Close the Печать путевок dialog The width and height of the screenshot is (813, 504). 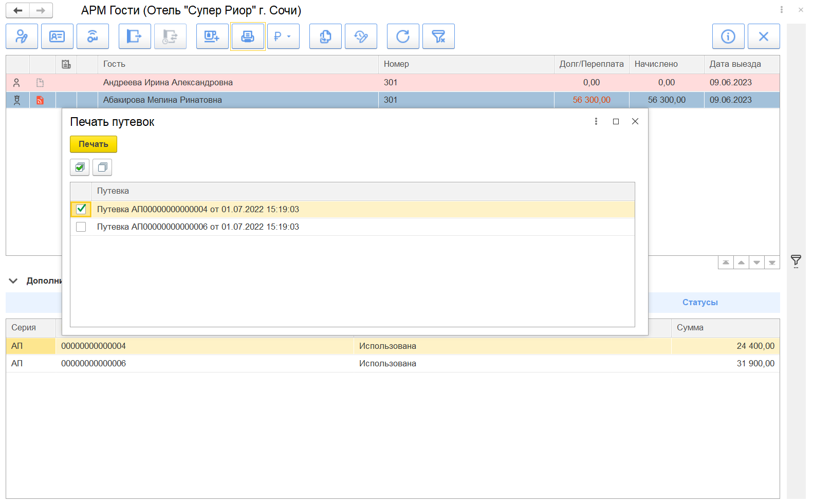point(635,121)
